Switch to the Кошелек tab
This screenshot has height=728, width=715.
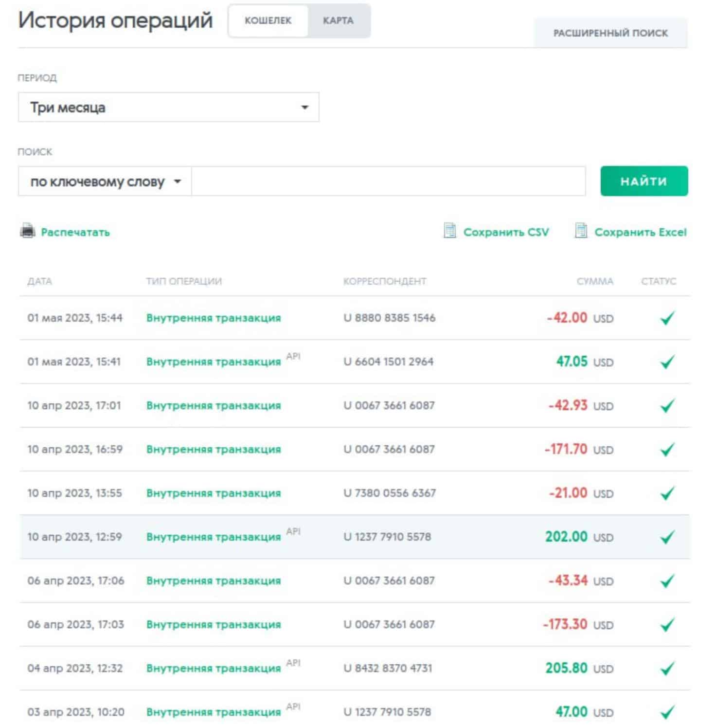point(268,21)
